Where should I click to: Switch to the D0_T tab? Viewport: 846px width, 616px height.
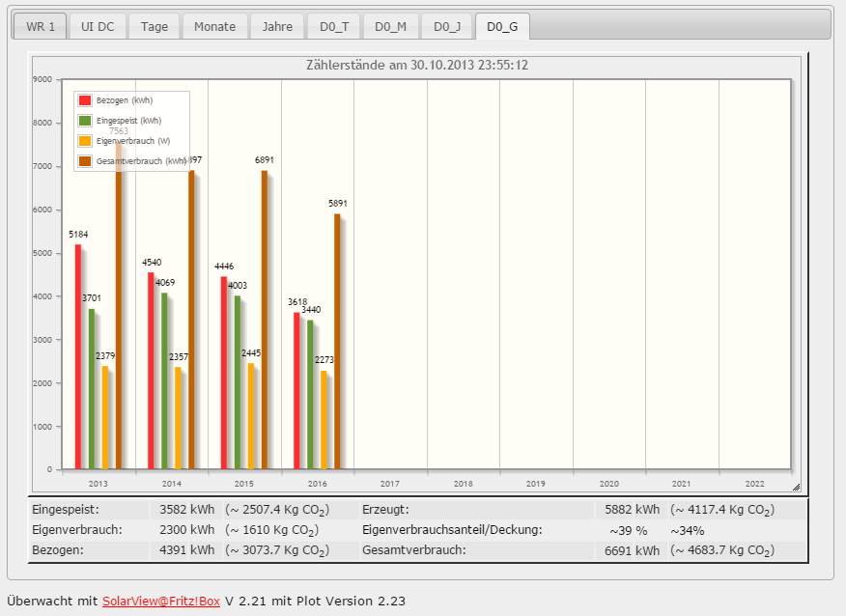pos(335,26)
